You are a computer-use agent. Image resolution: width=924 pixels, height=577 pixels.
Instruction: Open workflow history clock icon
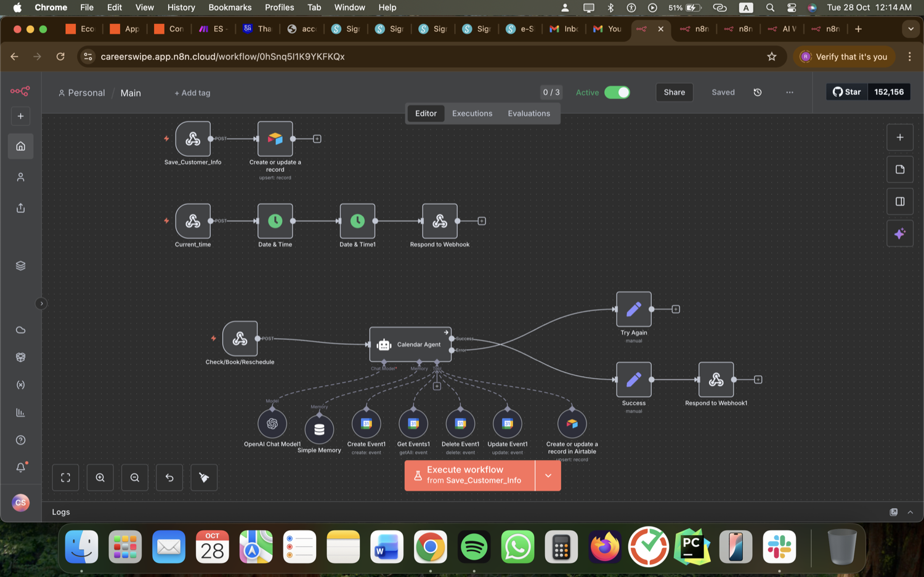[x=758, y=92]
